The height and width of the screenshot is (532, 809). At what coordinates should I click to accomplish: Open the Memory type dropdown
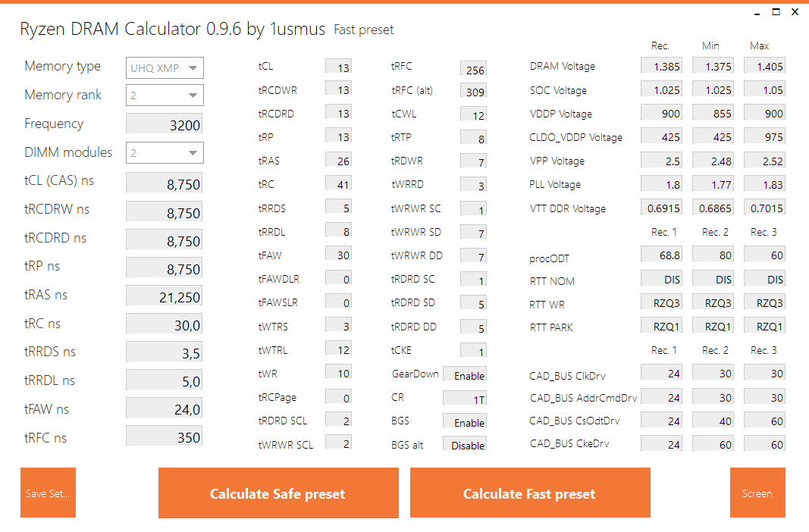pyautogui.click(x=165, y=68)
